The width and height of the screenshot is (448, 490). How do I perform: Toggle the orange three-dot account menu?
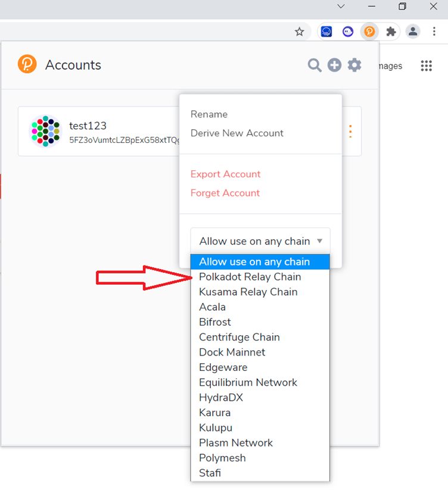pyautogui.click(x=350, y=131)
